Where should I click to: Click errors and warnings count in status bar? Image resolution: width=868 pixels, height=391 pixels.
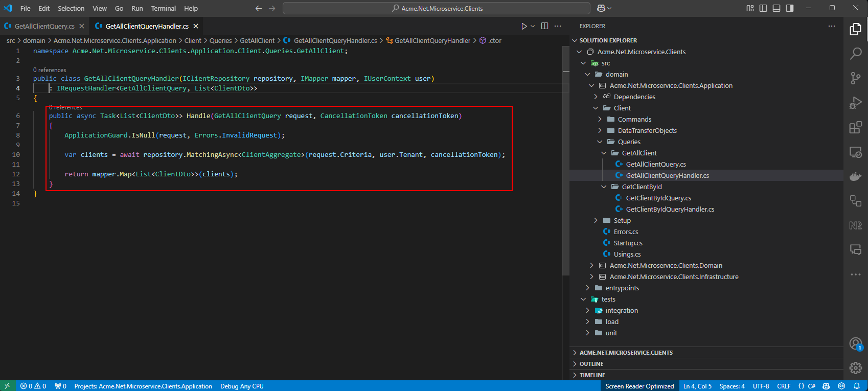pyautogui.click(x=33, y=386)
